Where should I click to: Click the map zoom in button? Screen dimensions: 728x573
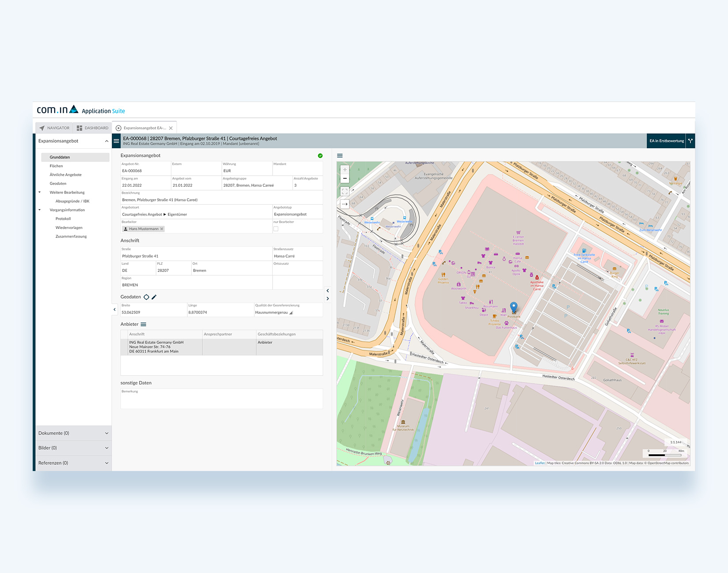tap(345, 170)
